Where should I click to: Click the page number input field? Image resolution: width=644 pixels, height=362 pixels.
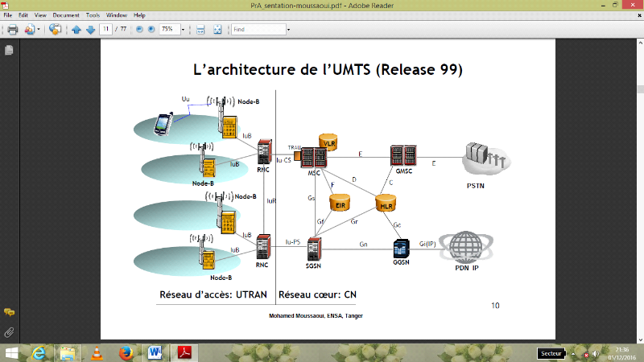pyautogui.click(x=106, y=30)
